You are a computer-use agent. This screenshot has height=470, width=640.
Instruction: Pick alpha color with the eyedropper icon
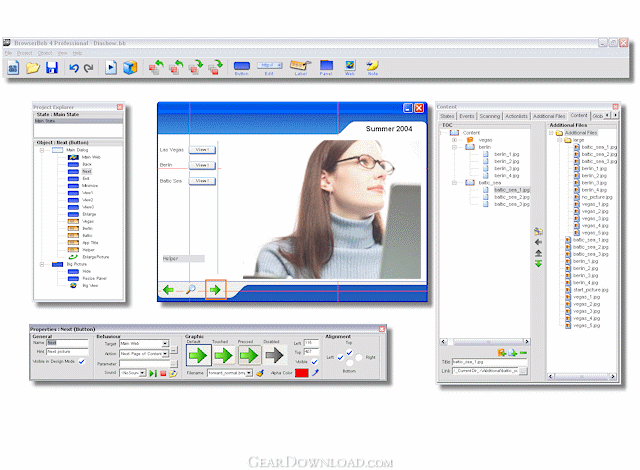tap(316, 372)
